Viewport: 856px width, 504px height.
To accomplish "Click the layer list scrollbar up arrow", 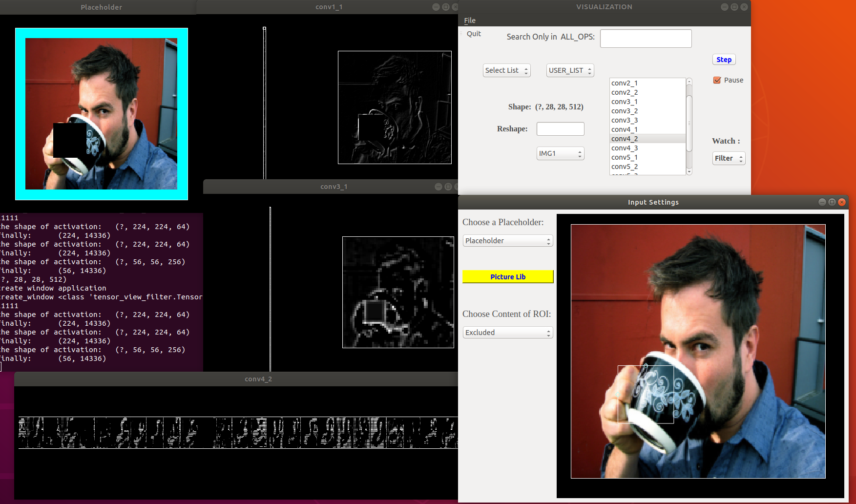I will 689,81.
